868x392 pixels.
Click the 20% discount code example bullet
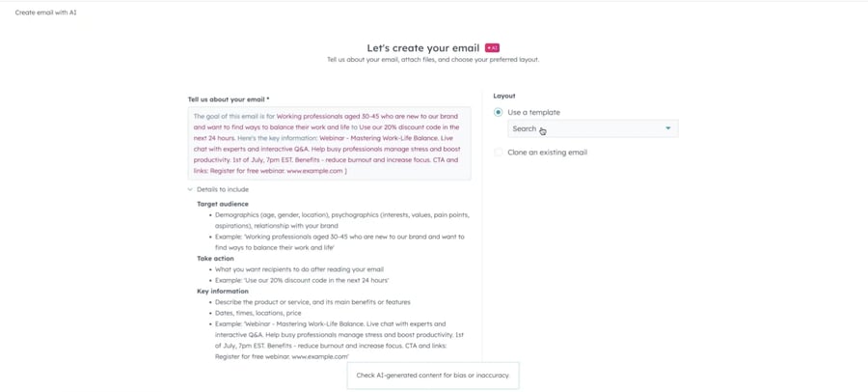coord(301,280)
